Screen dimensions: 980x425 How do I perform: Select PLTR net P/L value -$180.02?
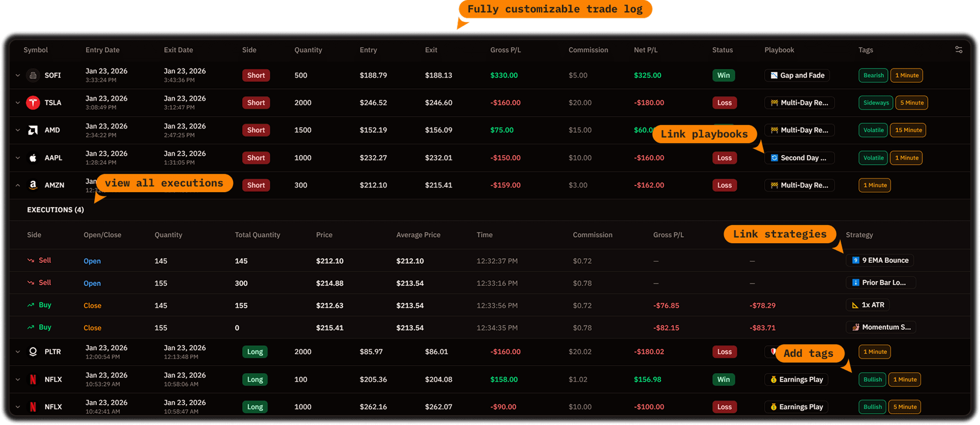click(649, 352)
